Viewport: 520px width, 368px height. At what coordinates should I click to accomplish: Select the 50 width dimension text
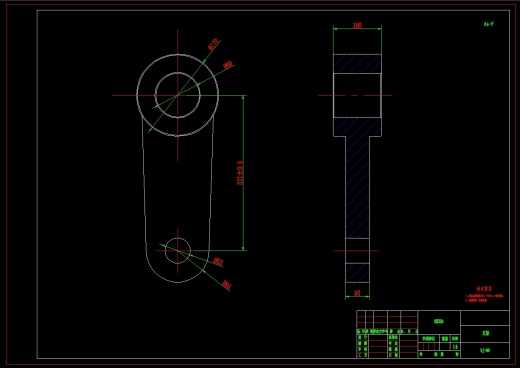tap(357, 293)
